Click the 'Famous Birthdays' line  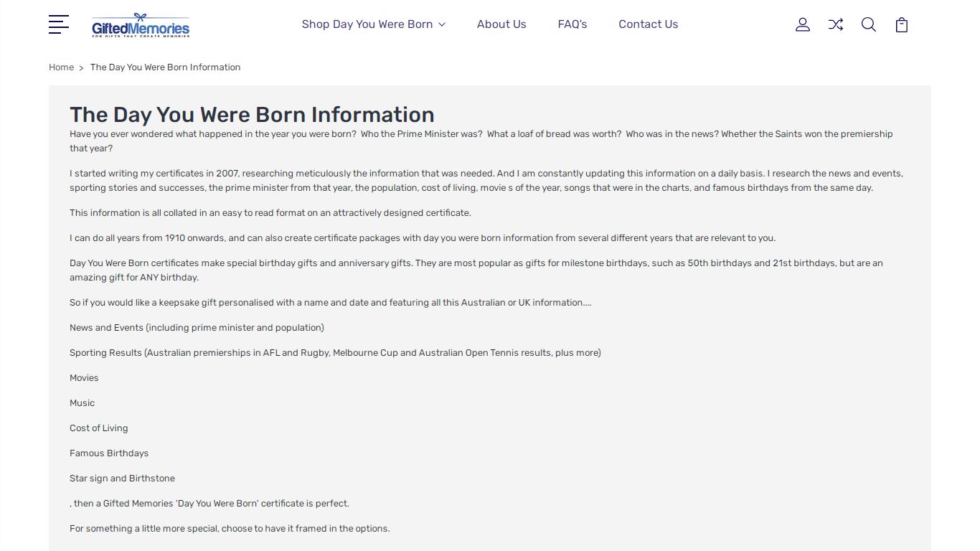point(109,453)
